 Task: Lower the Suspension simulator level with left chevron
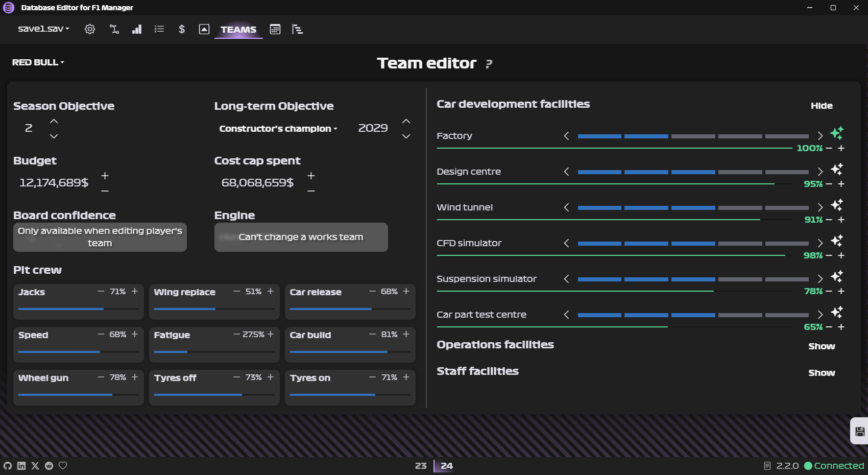click(566, 279)
